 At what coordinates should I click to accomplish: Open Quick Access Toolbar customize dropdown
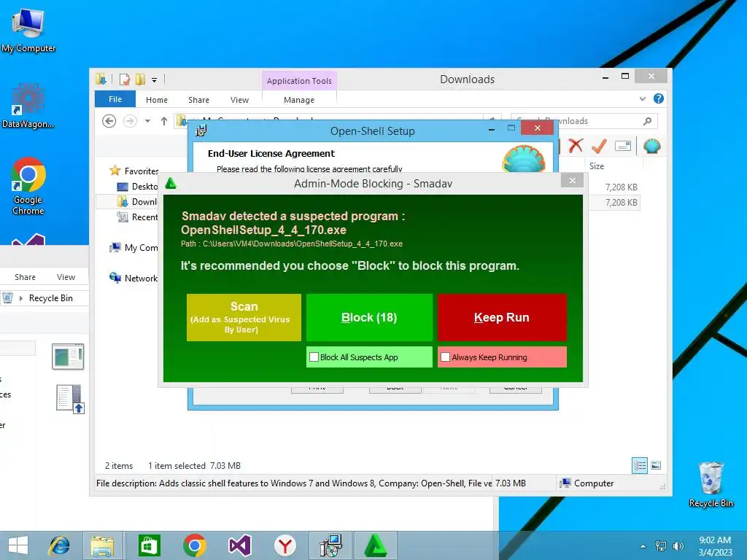coord(155,80)
